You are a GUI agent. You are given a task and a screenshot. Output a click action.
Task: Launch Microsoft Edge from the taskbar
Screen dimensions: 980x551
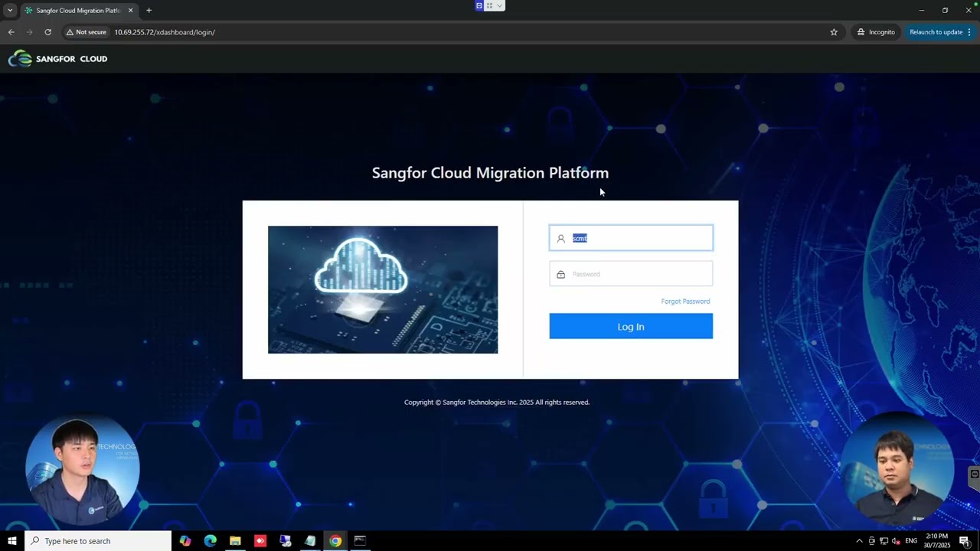coord(211,541)
